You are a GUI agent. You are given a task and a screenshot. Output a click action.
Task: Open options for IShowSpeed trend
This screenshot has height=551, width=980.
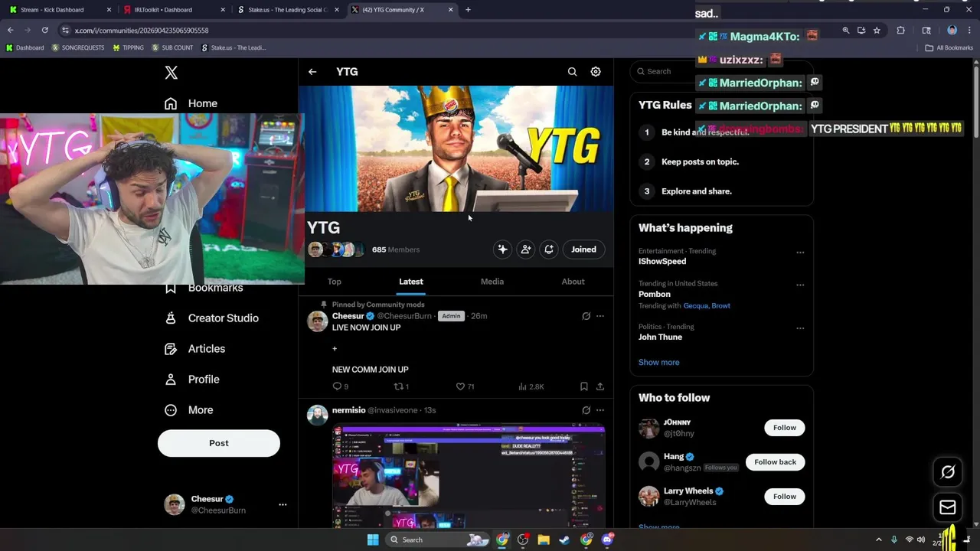pyautogui.click(x=800, y=253)
